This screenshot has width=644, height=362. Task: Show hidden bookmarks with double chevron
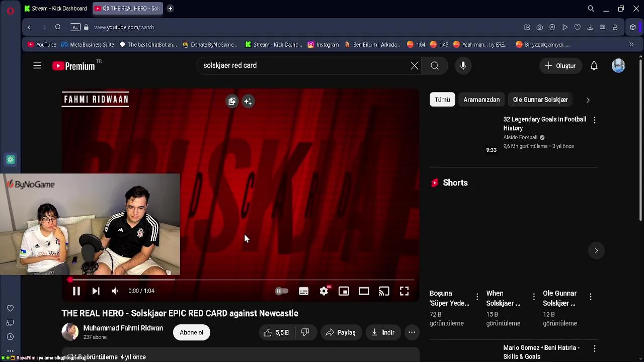[631, 45]
